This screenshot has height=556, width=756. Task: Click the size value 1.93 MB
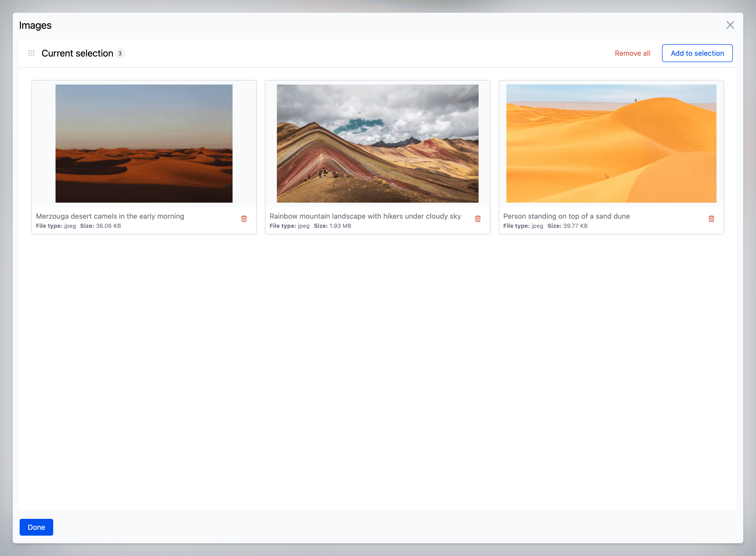coord(340,226)
